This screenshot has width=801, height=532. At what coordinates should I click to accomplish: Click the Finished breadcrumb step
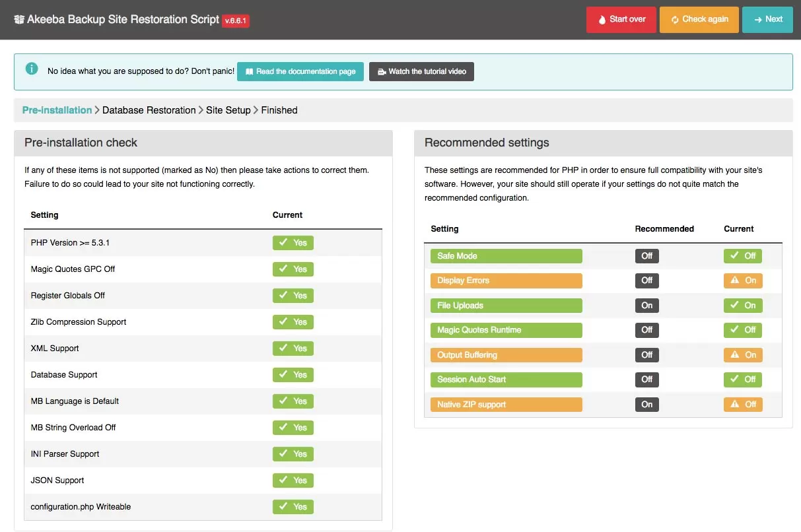279,110
